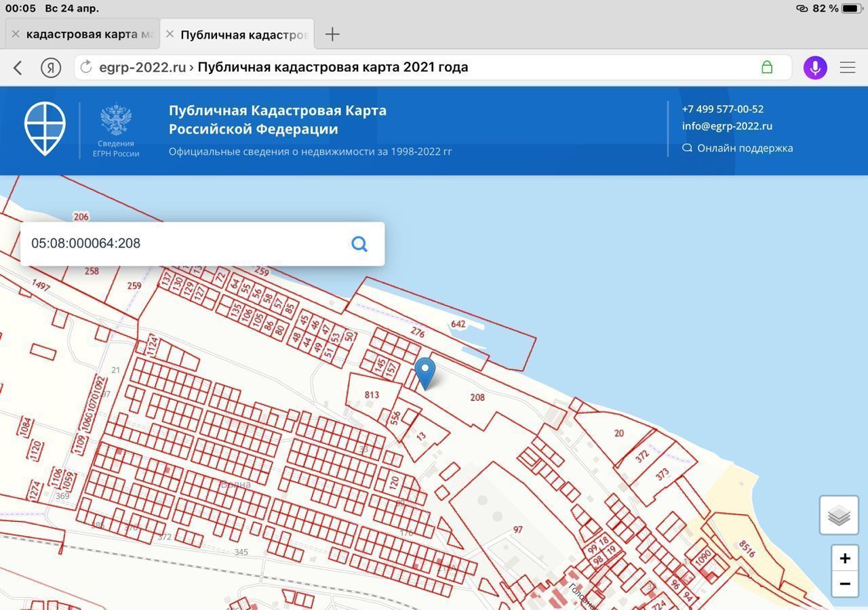This screenshot has height=610, width=868.
Task: Switch to the кадастровая карта tab
Action: pyautogui.click(x=81, y=34)
